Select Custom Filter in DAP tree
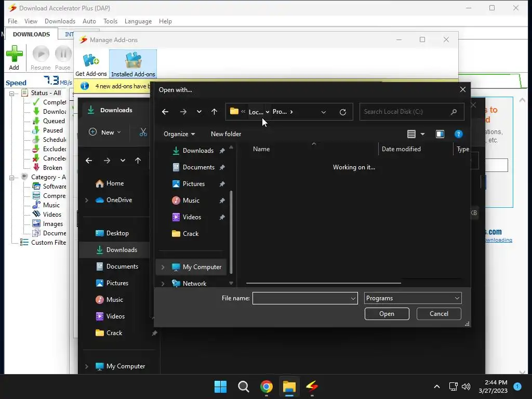The width and height of the screenshot is (532, 399). tap(48, 243)
